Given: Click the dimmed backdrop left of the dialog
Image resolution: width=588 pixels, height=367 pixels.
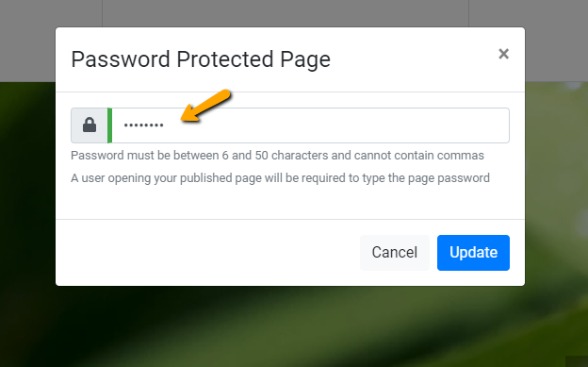Looking at the screenshot, I should tap(27, 188).
